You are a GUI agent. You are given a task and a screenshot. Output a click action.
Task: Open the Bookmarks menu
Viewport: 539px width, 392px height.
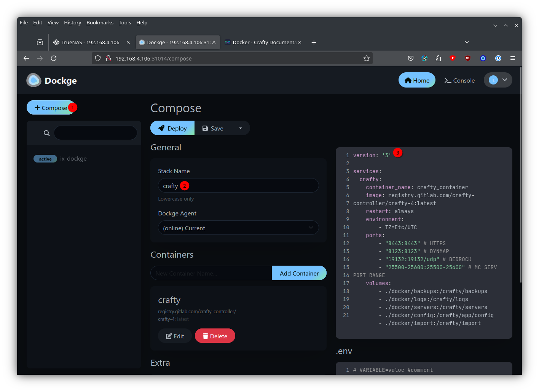coord(100,22)
